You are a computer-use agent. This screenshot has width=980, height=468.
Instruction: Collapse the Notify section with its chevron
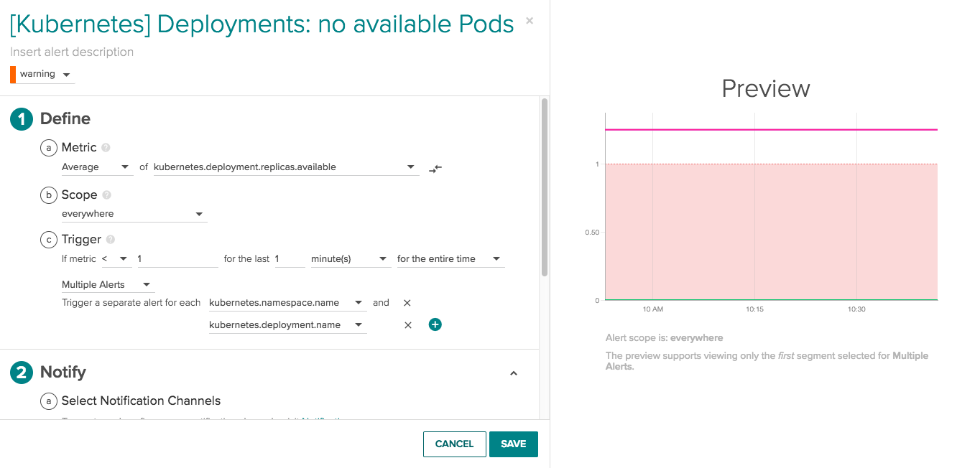click(x=514, y=373)
